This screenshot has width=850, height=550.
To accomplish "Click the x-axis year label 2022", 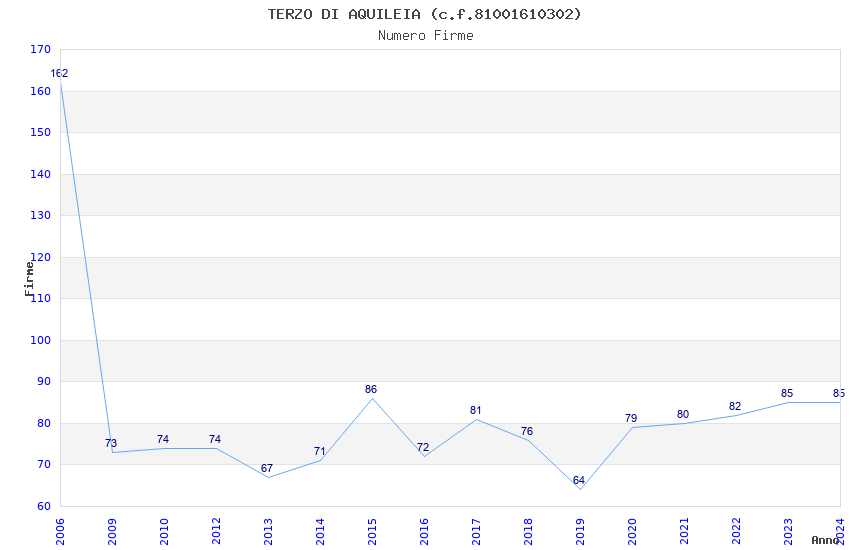I will click(x=736, y=531).
